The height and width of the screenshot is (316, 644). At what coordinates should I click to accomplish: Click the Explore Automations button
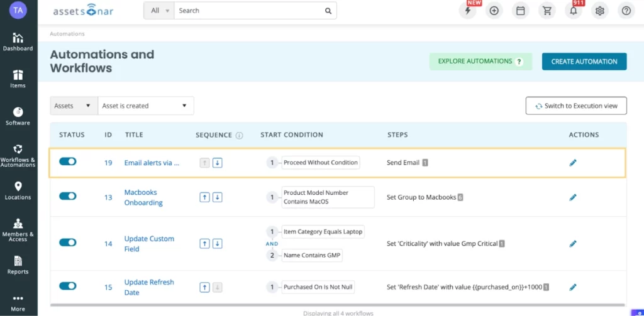tap(480, 62)
